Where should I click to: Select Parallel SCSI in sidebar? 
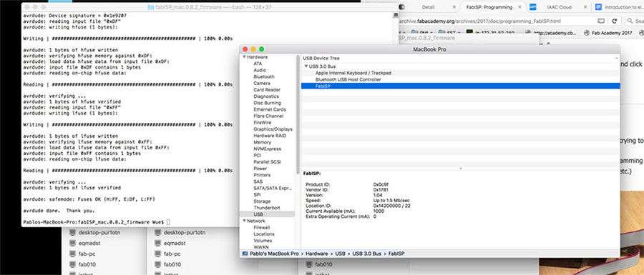pos(268,162)
